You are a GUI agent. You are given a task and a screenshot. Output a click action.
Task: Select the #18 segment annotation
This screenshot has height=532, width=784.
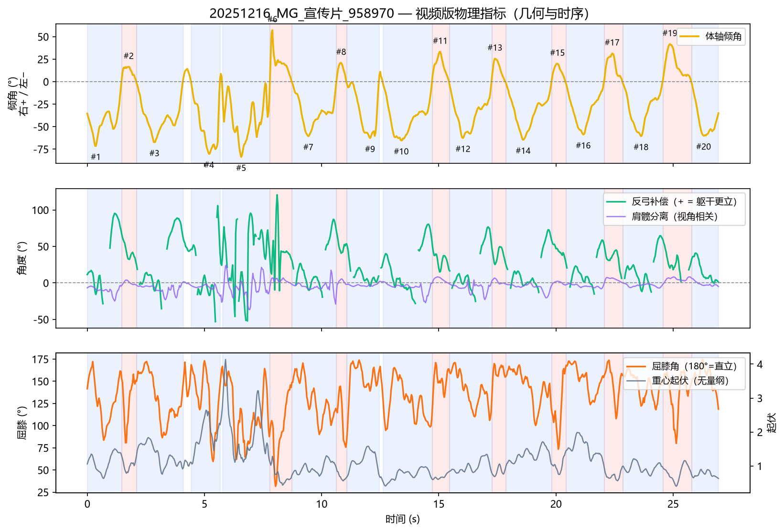641,147
